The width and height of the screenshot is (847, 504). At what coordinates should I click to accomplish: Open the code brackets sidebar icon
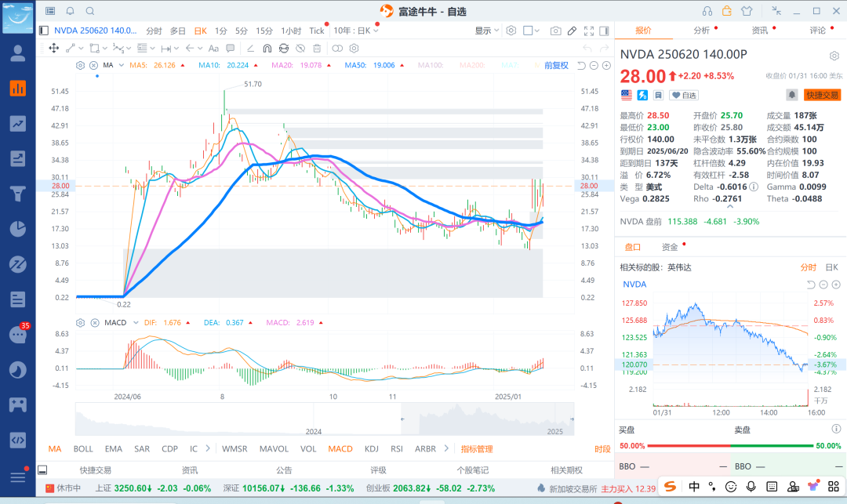(x=18, y=440)
